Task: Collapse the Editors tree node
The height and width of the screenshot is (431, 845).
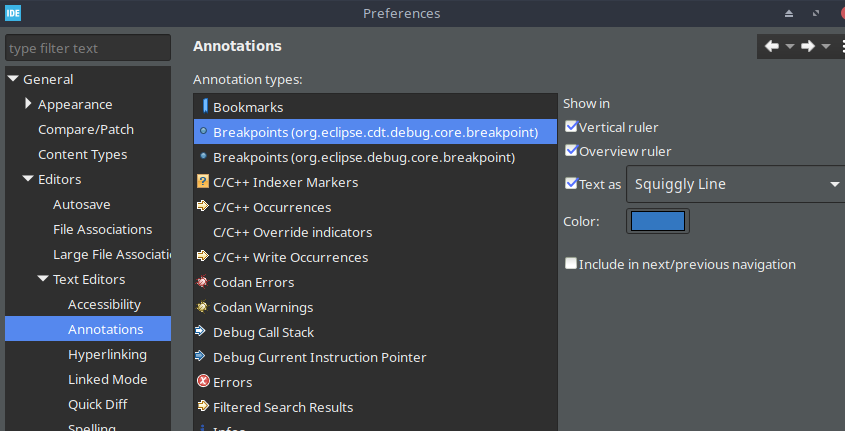Action: (x=28, y=179)
